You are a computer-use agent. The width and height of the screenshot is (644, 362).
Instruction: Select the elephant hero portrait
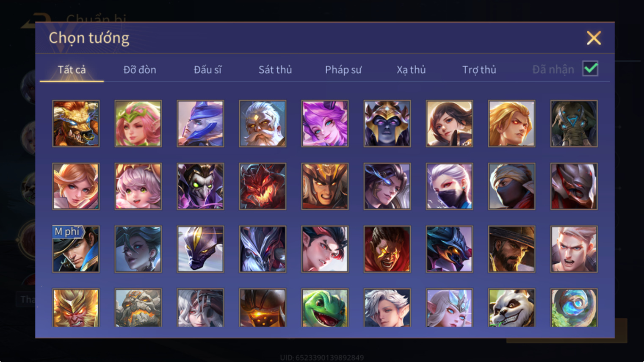(574, 124)
